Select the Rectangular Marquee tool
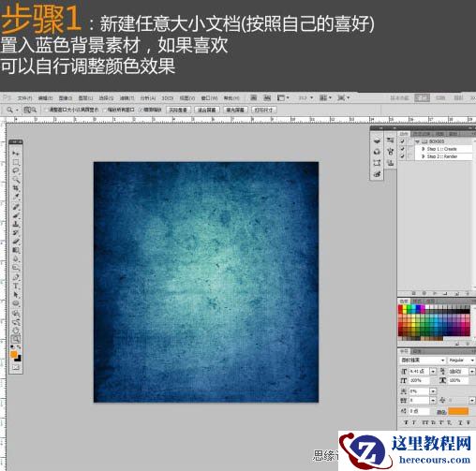Screen dimensions: 476x471 coord(16,162)
